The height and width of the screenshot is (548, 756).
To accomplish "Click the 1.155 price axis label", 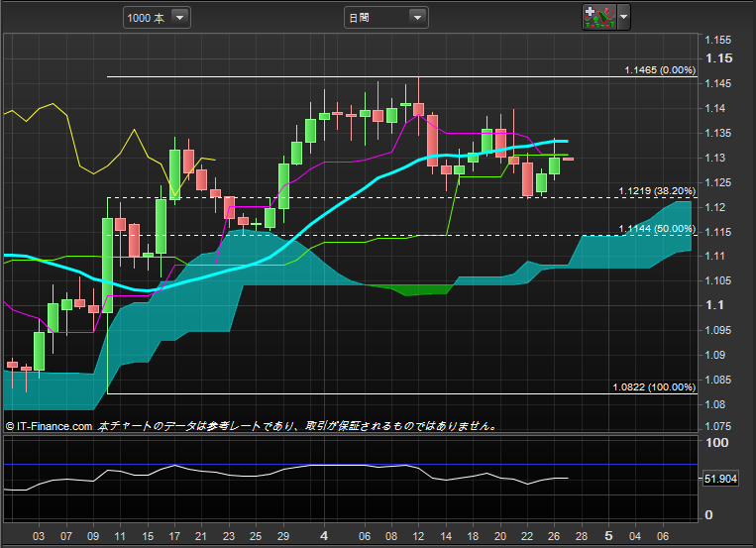I will pyautogui.click(x=717, y=40).
